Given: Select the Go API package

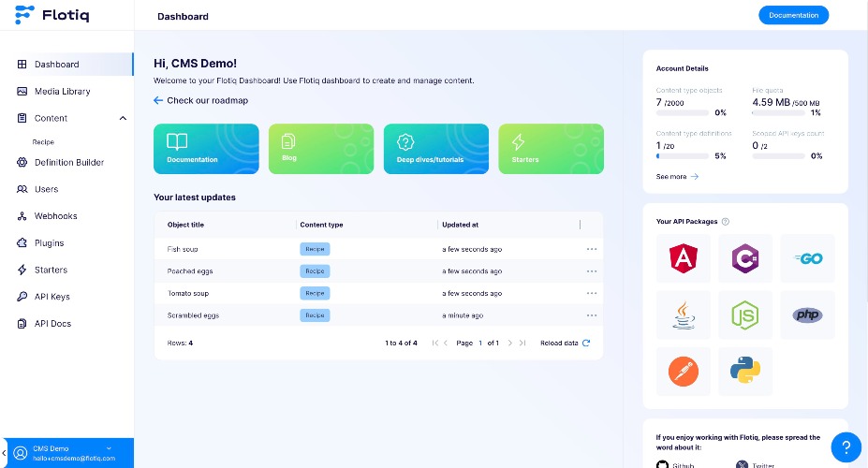Looking at the screenshot, I should coord(807,258).
